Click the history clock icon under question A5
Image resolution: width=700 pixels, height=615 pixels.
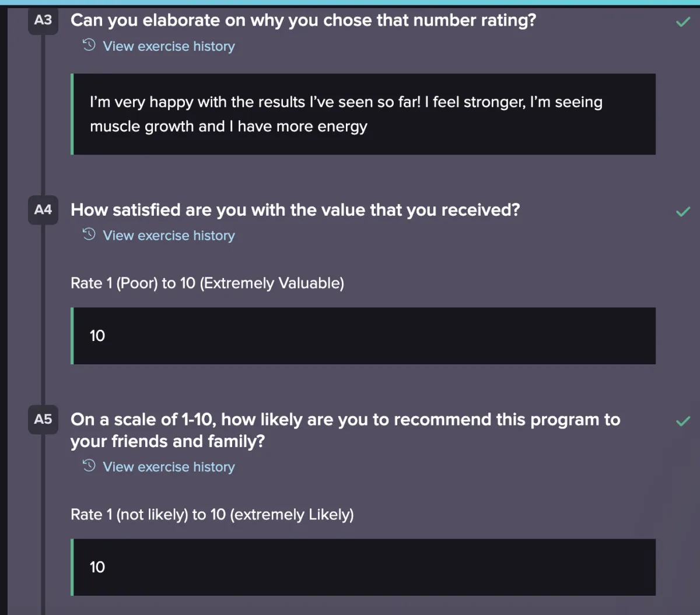89,466
